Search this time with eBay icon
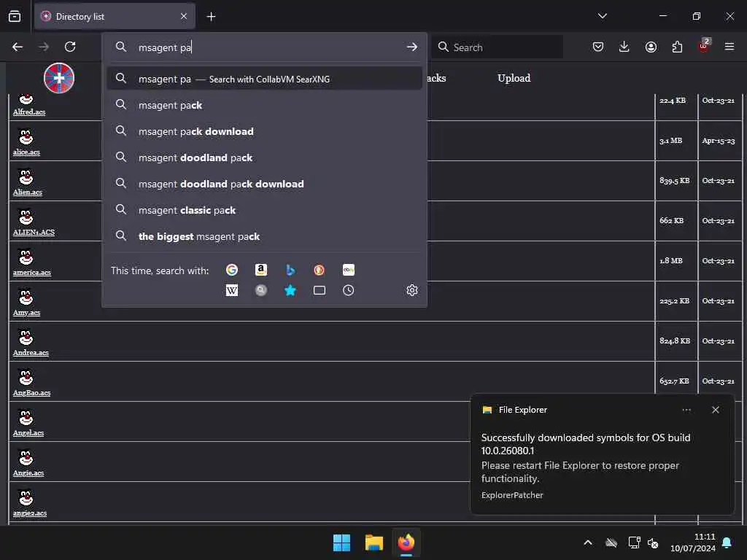Screen dimensions: 747x560 coord(348,270)
